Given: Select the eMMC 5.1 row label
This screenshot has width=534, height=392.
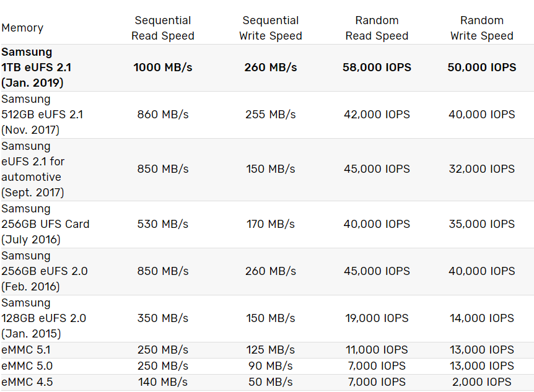Looking at the screenshot, I should 26,350.
